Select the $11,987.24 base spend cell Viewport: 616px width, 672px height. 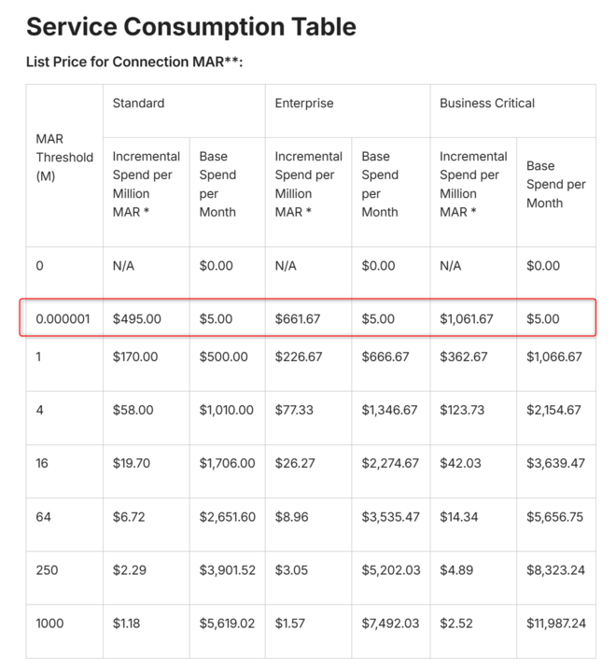556,623
